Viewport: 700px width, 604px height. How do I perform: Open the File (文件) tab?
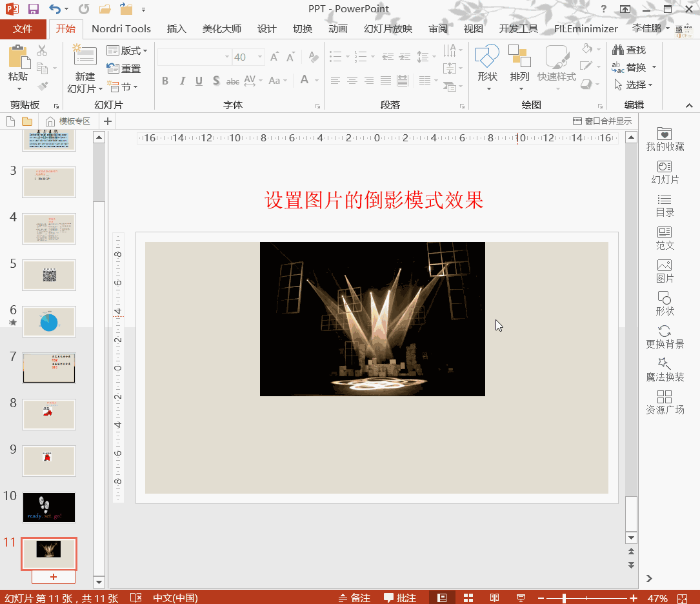[x=23, y=28]
